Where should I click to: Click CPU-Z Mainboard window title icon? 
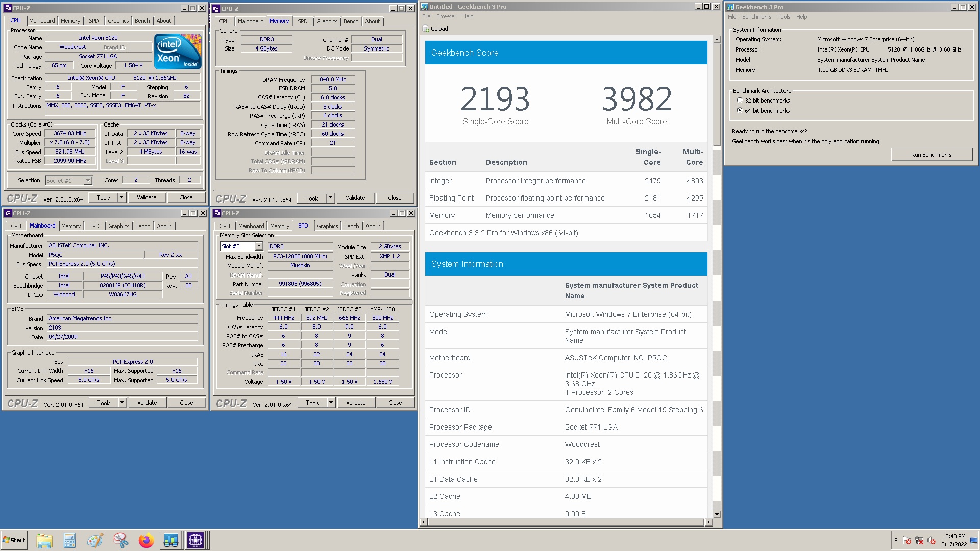[x=8, y=213]
